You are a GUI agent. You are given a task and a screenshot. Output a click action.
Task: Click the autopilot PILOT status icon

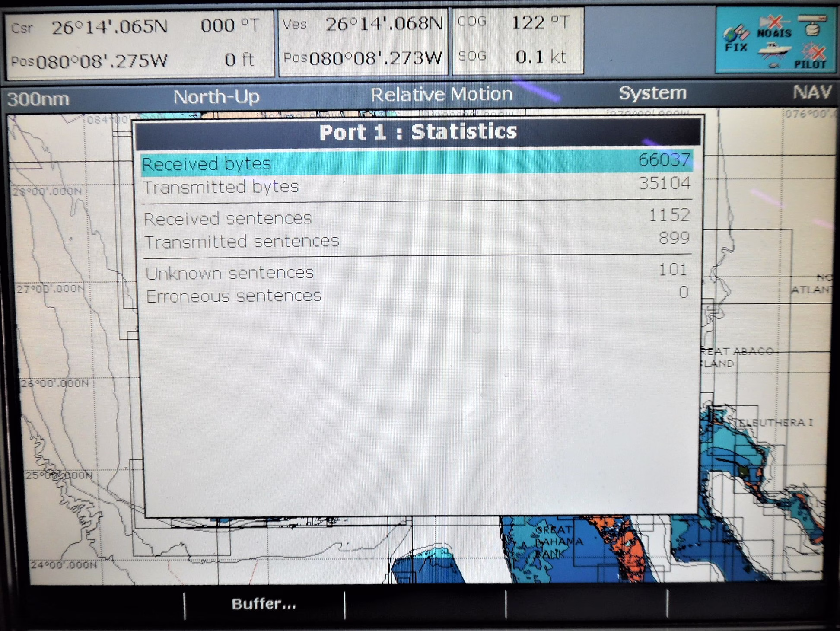click(x=812, y=56)
